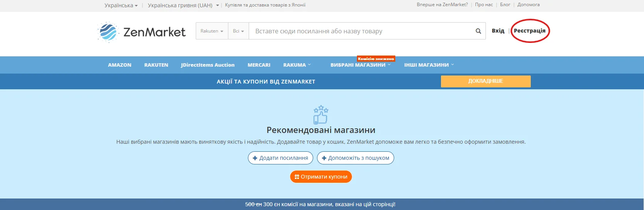The height and width of the screenshot is (210, 644).
Task: Open the Всі category dropdown
Action: (x=238, y=31)
